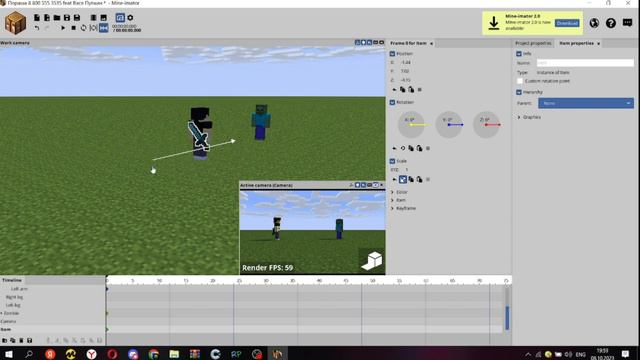Click the open project folder icon
Screen dimensions: 640x360
(57, 18)
